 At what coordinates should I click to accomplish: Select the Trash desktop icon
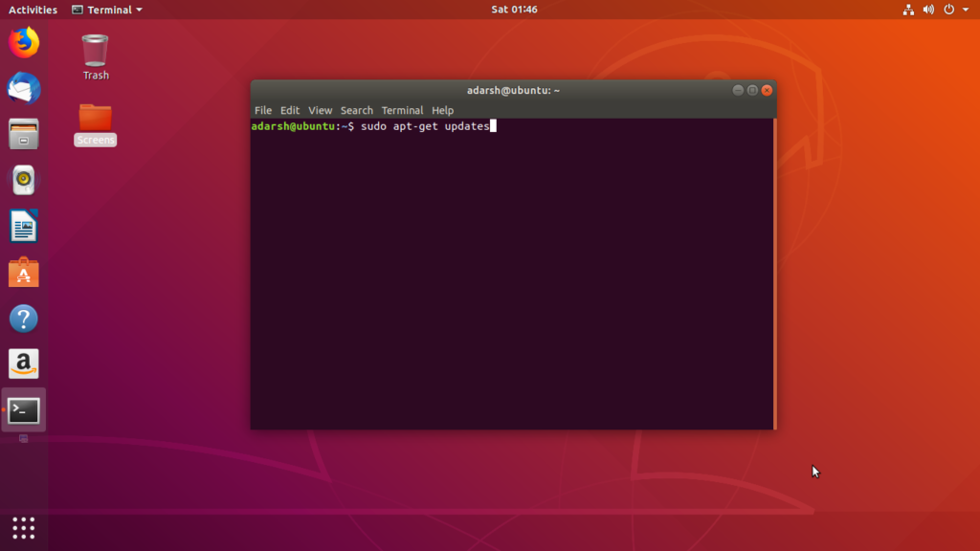point(96,57)
